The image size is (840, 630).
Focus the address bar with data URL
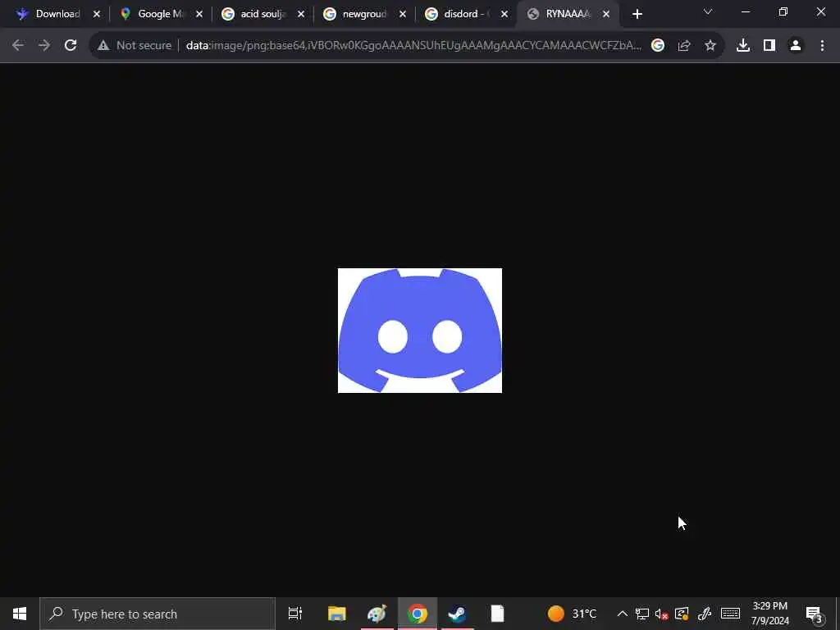[413, 46]
